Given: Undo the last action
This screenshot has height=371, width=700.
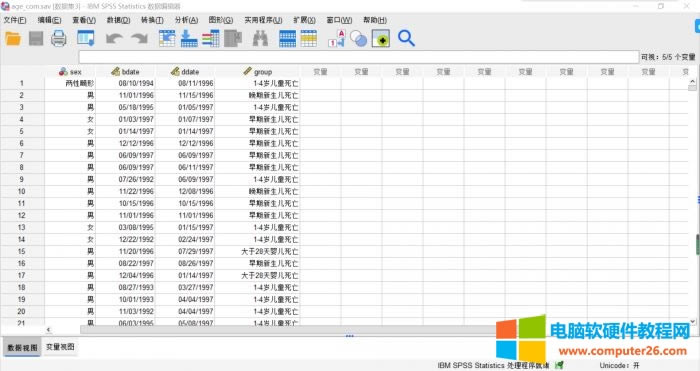Looking at the screenshot, I should coord(114,39).
